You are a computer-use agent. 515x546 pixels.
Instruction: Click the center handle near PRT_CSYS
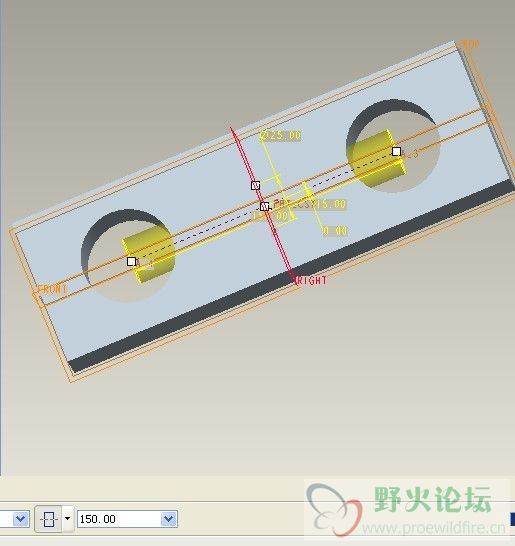tap(264, 206)
